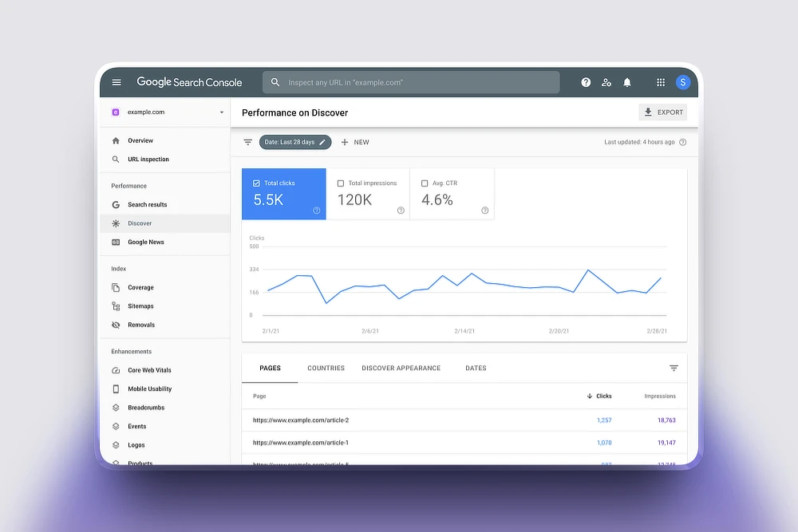Click the help icon next to Last updated
798x532 pixels.
click(683, 143)
